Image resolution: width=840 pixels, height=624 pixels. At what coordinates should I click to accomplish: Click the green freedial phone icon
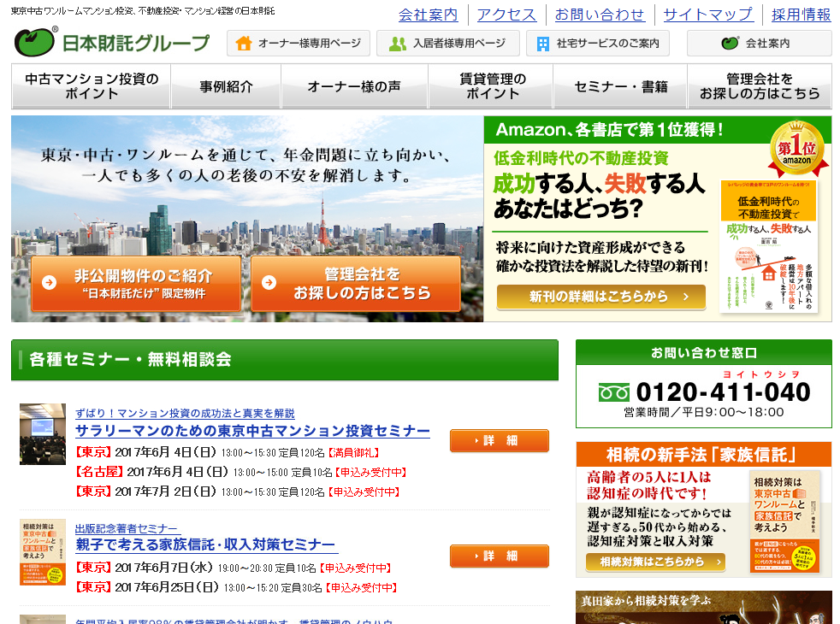(x=615, y=393)
